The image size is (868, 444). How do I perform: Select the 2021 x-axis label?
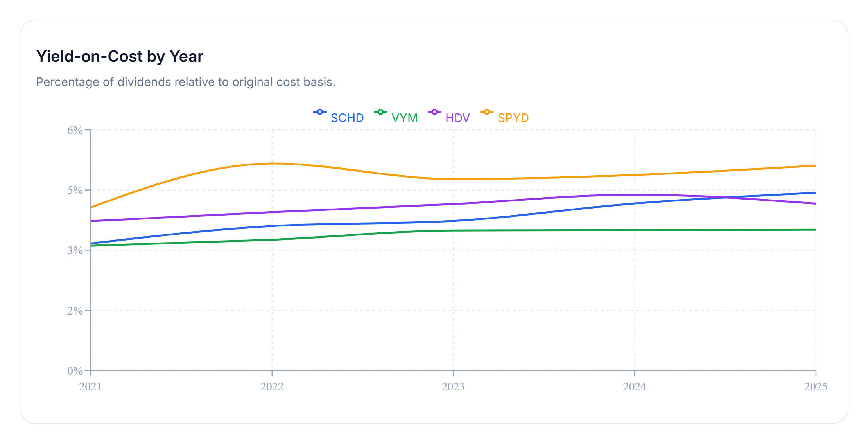click(90, 387)
